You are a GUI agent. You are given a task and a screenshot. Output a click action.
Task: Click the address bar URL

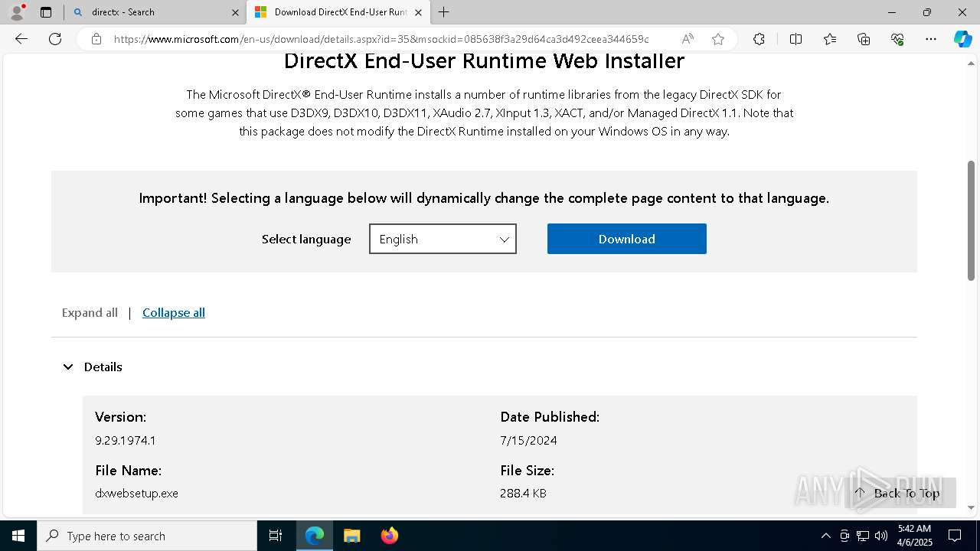[381, 39]
